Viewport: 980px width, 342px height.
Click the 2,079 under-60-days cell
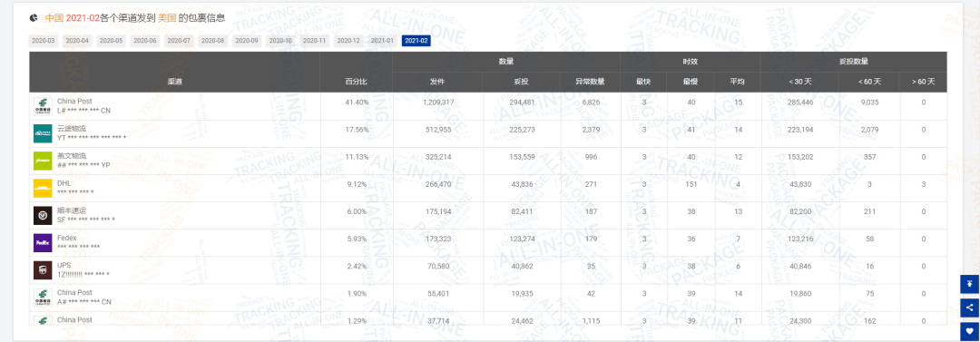pos(869,130)
